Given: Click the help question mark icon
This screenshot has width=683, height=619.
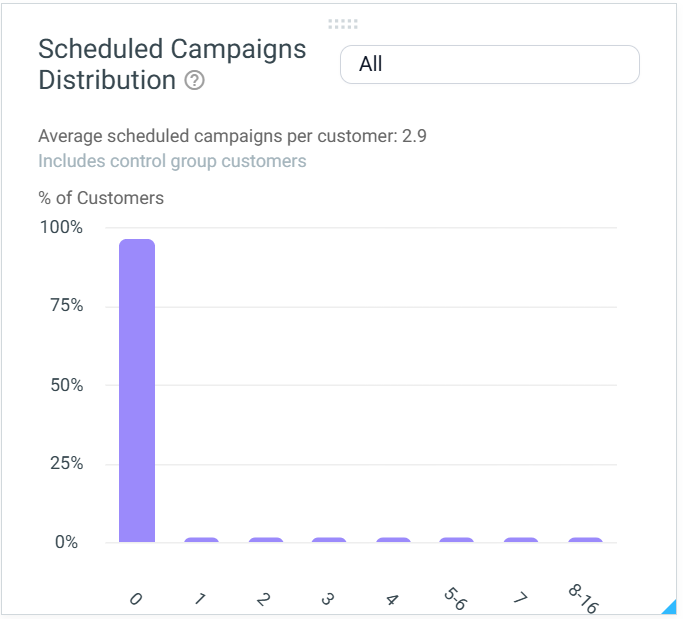Looking at the screenshot, I should pyautogui.click(x=194, y=81).
